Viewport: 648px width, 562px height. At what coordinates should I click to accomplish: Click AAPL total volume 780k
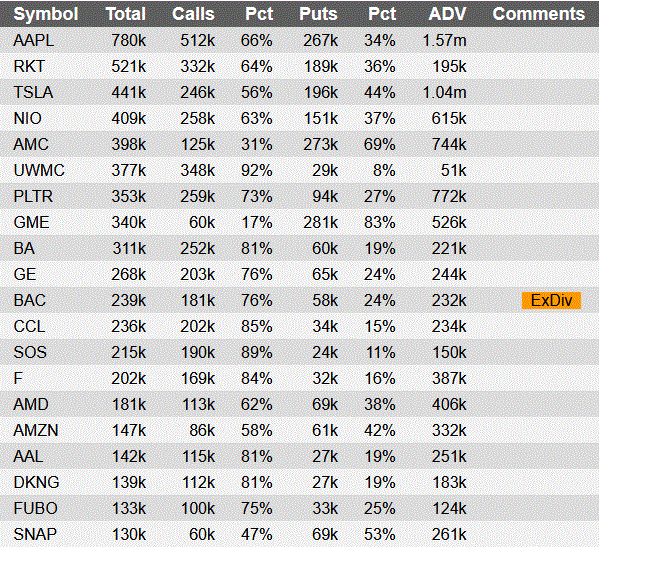(129, 40)
